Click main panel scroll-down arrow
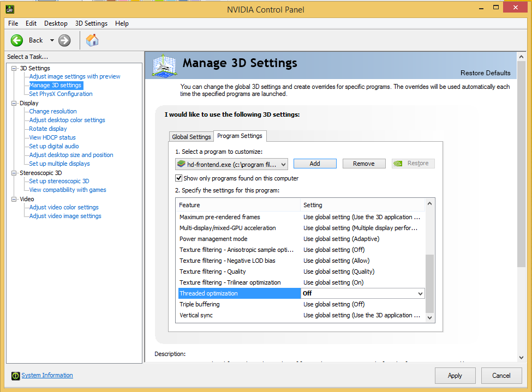The width and height of the screenshot is (532, 392). point(522,358)
